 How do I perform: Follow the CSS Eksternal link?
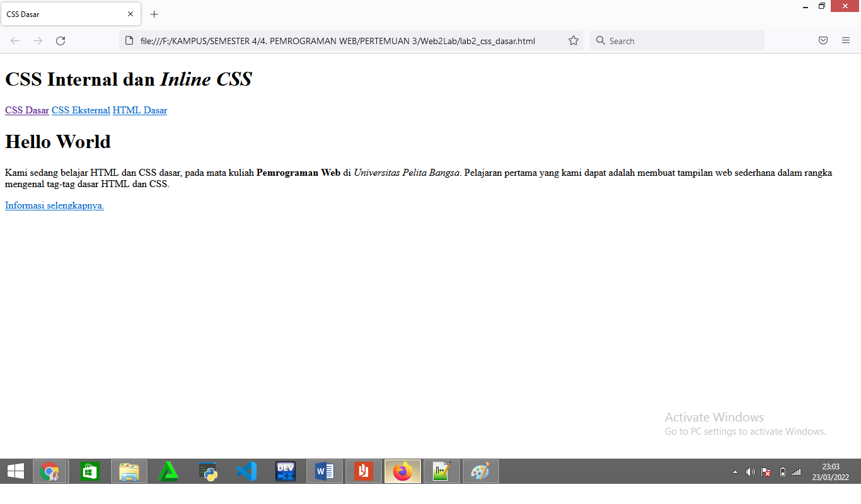81,110
